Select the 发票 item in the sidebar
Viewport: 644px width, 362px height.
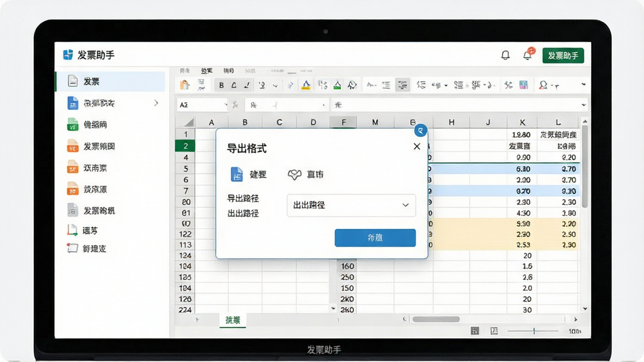(111, 81)
